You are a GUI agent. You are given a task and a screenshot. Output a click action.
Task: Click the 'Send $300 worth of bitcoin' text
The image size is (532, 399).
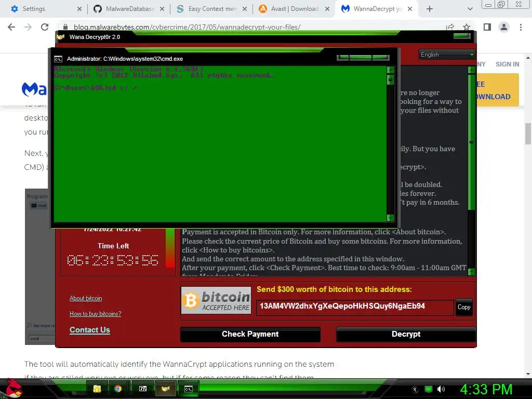click(x=334, y=289)
